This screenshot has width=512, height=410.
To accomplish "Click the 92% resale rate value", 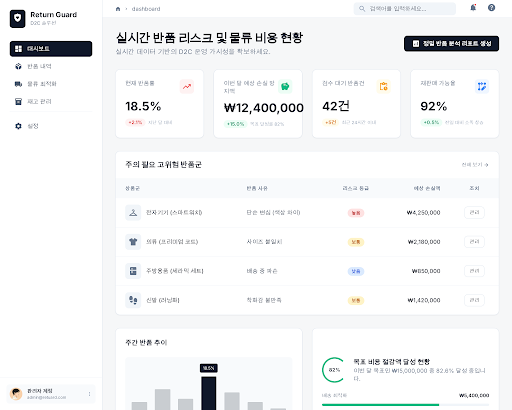I will pyautogui.click(x=434, y=106).
